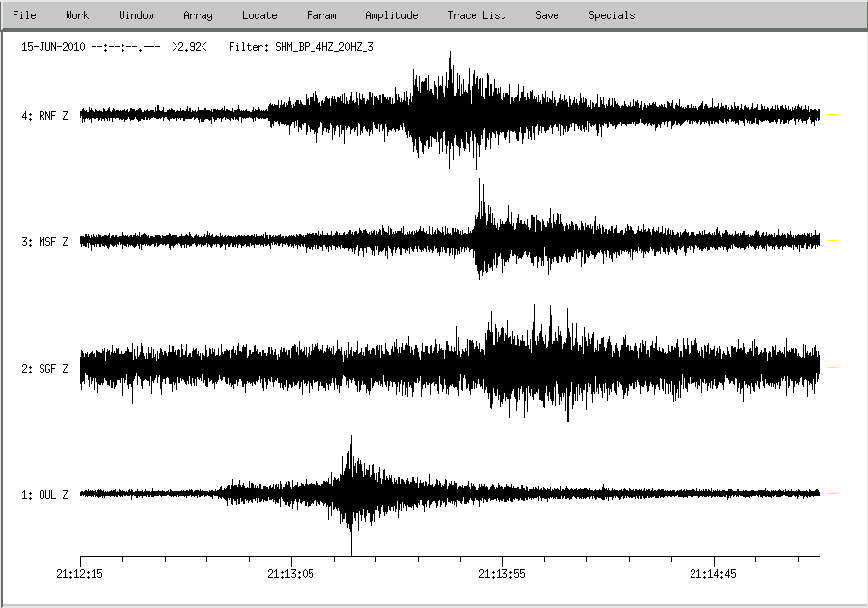Open the Specials menu

(x=611, y=15)
